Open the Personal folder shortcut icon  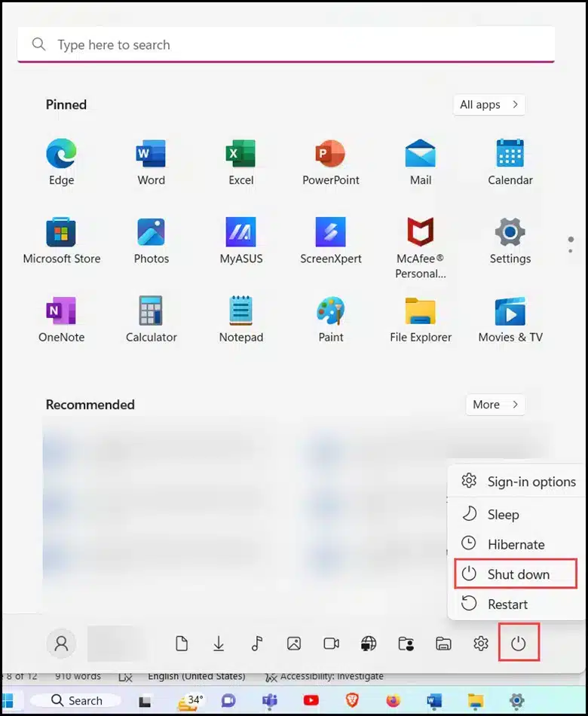click(x=406, y=644)
